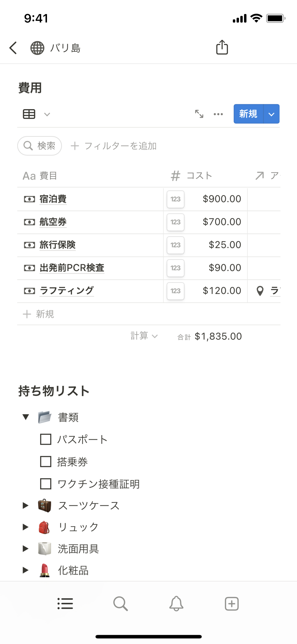The image size is (297, 644).
Task: Check the 搭乗券 checkbox
Action: [x=46, y=462]
